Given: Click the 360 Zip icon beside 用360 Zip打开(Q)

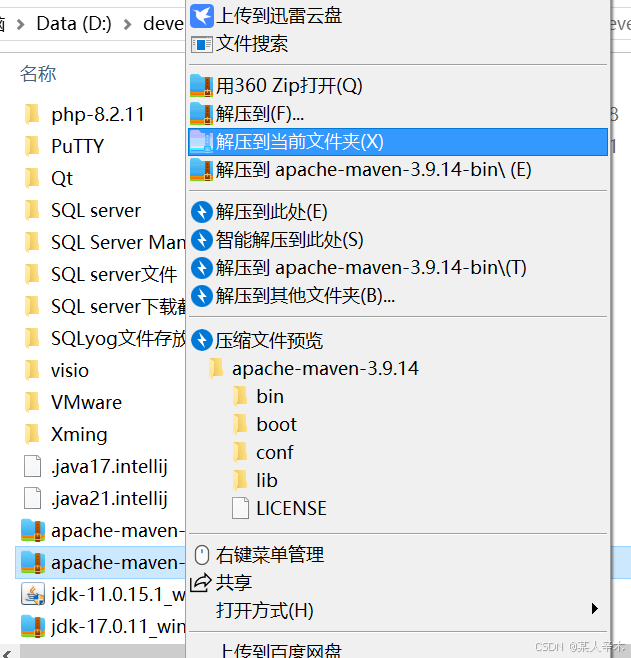Looking at the screenshot, I should click(201, 86).
